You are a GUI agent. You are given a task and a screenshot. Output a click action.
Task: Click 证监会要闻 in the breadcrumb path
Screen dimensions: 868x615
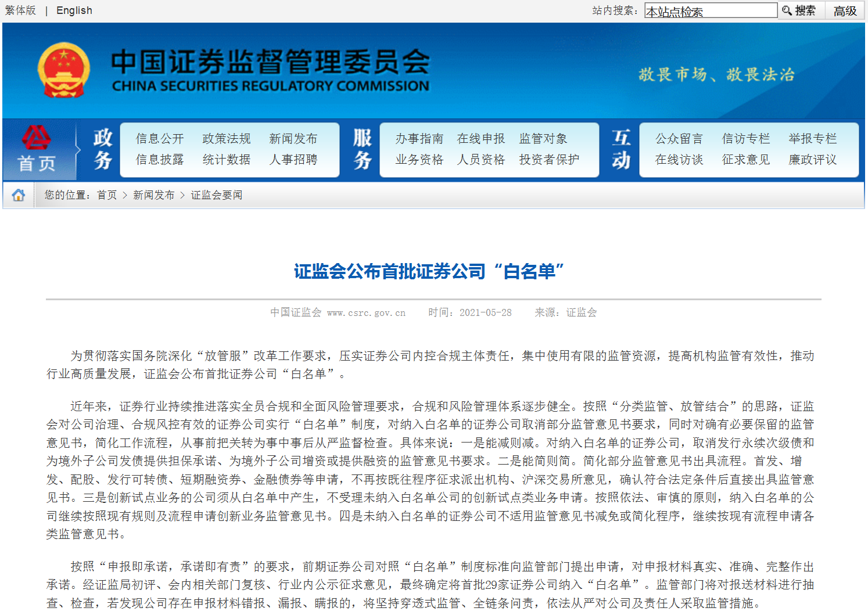click(x=217, y=195)
